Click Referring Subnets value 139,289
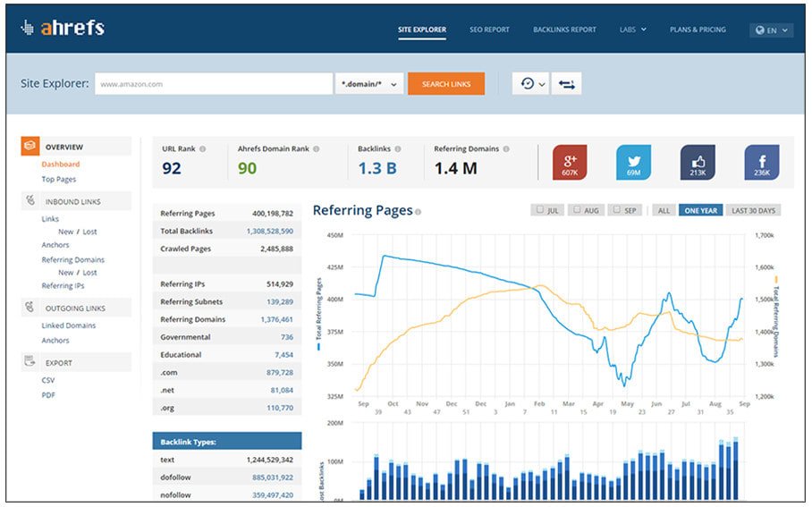The image size is (812, 507). pos(280,301)
